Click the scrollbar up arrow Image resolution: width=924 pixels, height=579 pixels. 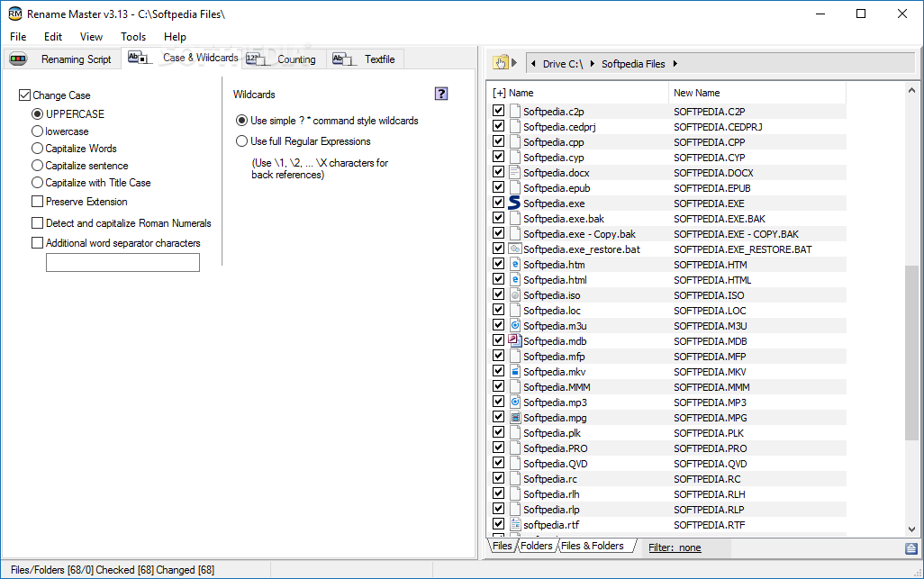tap(911, 90)
